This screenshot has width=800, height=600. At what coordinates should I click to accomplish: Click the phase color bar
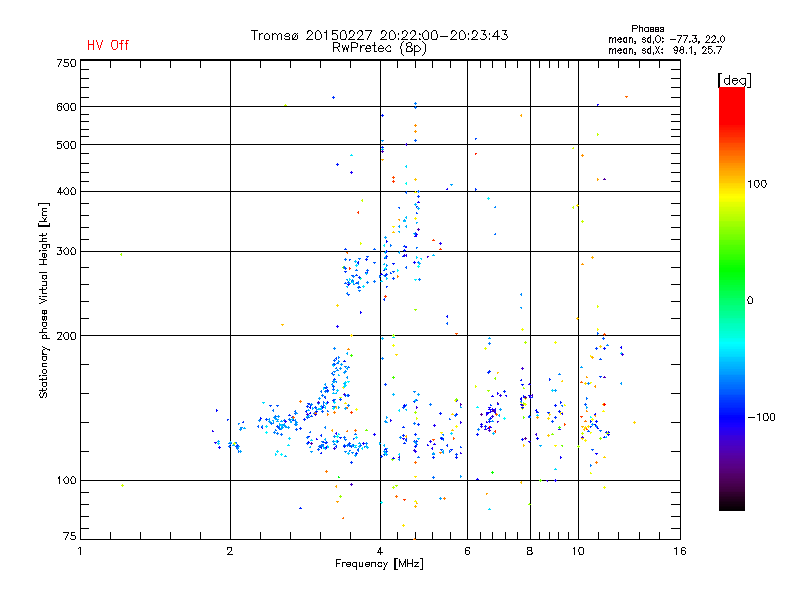[x=732, y=299]
